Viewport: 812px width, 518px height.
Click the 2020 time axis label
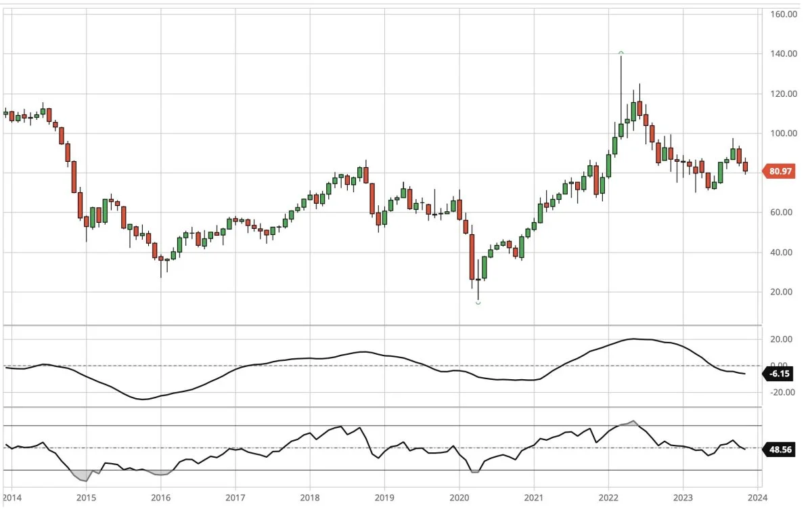pos(459,498)
